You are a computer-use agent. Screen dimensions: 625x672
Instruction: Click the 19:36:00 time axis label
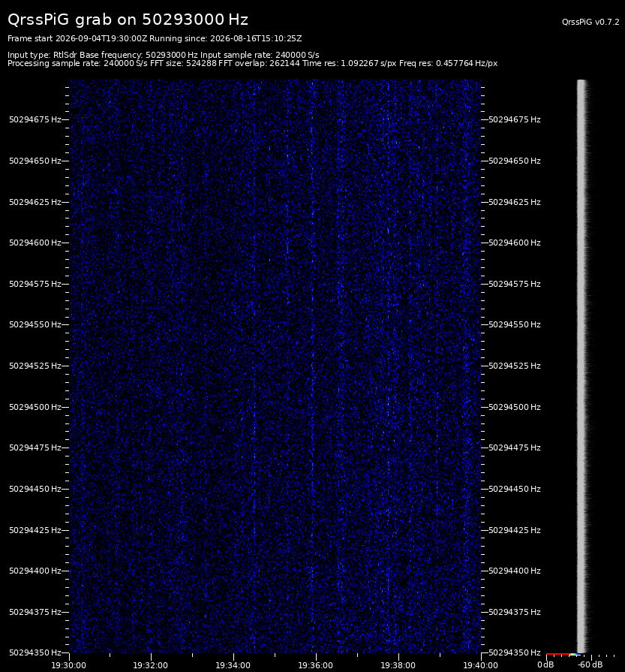click(x=315, y=665)
